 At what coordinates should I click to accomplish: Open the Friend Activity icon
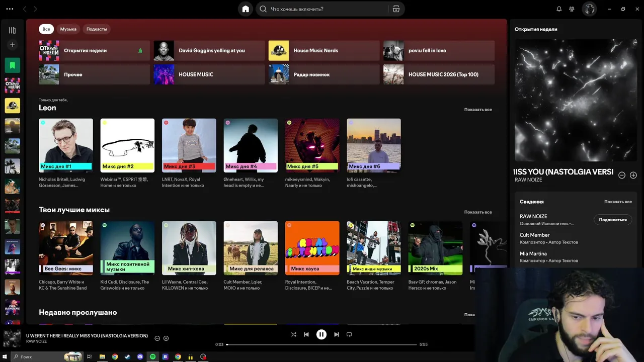(572, 9)
